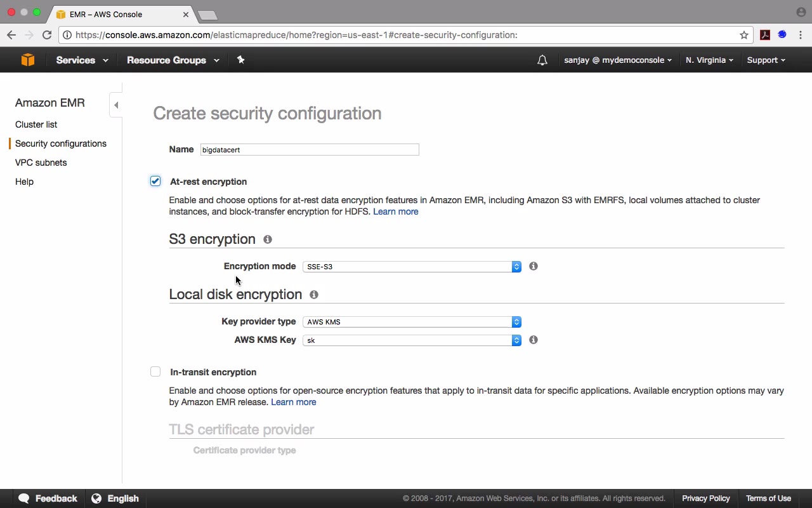Image resolution: width=812 pixels, height=508 pixels.
Task: Collapse the Amazon EMR side panel
Action: click(x=115, y=105)
